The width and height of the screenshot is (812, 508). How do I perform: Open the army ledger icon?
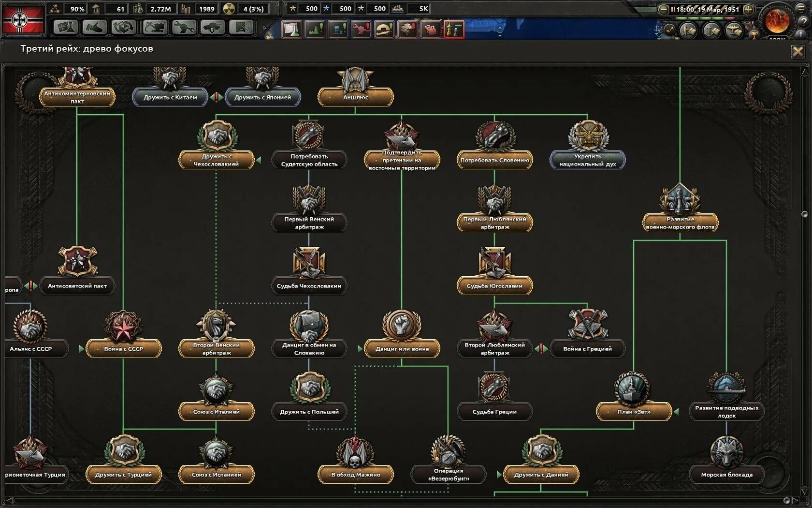(688, 30)
